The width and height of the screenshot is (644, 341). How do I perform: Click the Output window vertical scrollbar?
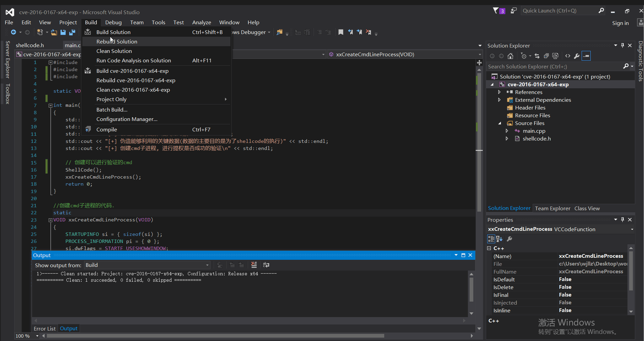point(471,289)
